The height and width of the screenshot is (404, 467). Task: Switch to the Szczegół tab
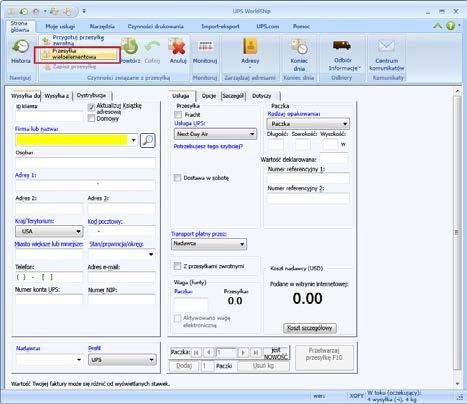[233, 96]
